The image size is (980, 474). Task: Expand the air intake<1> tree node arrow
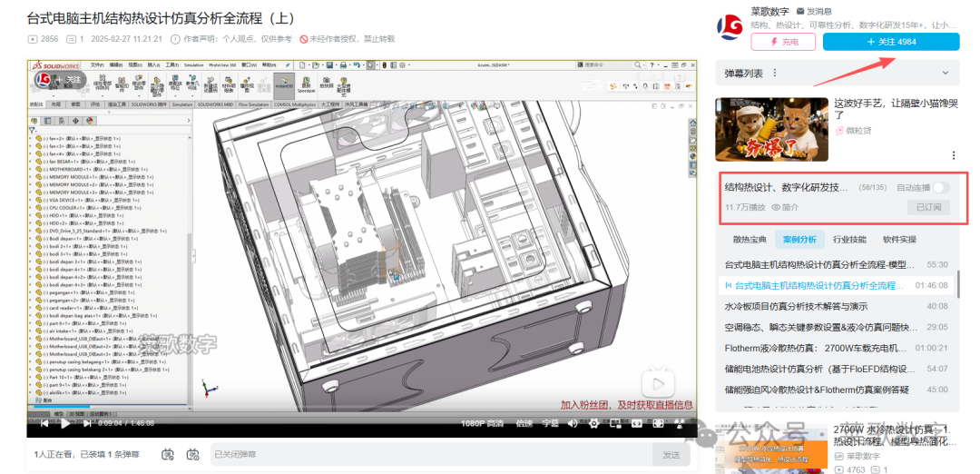click(31, 331)
